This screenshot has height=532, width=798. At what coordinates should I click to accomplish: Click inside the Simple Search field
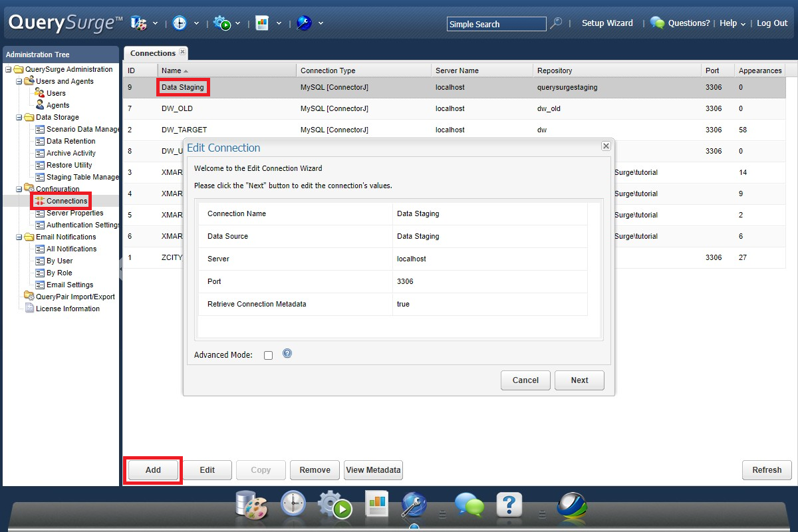tap(495, 23)
